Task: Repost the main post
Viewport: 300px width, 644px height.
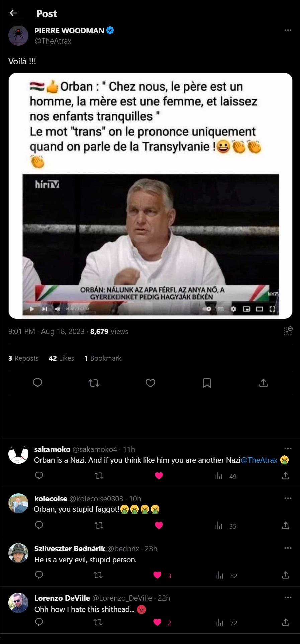Action: coord(94,383)
